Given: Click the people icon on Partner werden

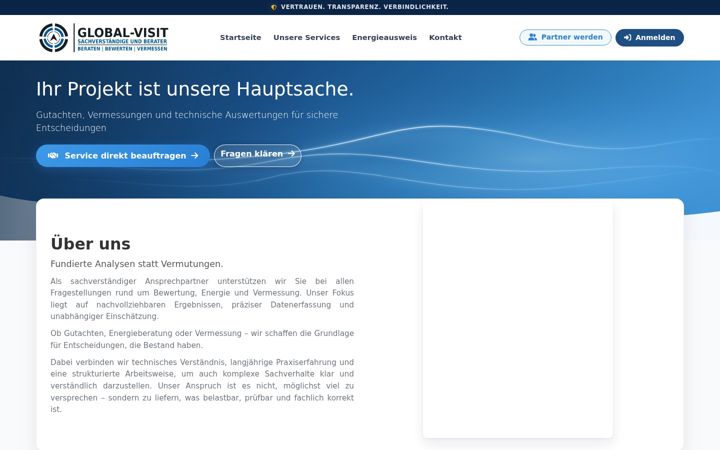Looking at the screenshot, I should point(532,37).
